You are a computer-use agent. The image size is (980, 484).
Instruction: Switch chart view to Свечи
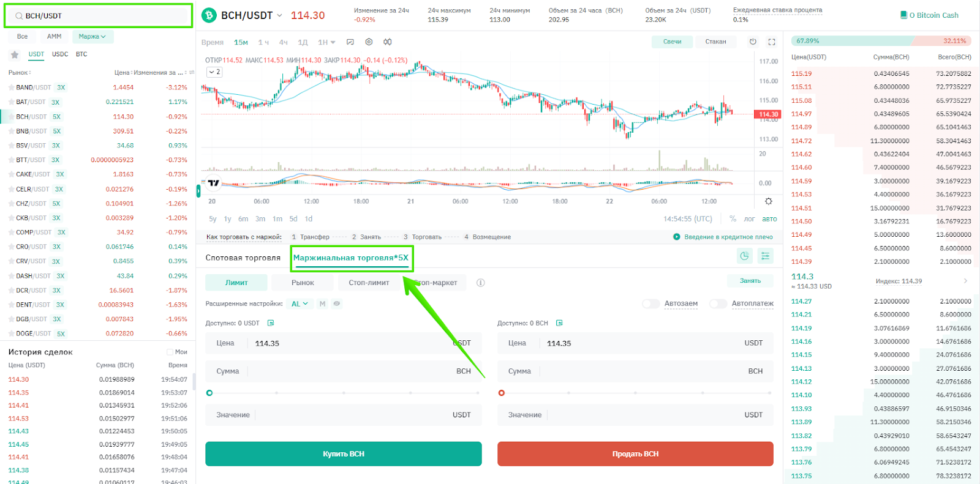[x=672, y=42]
